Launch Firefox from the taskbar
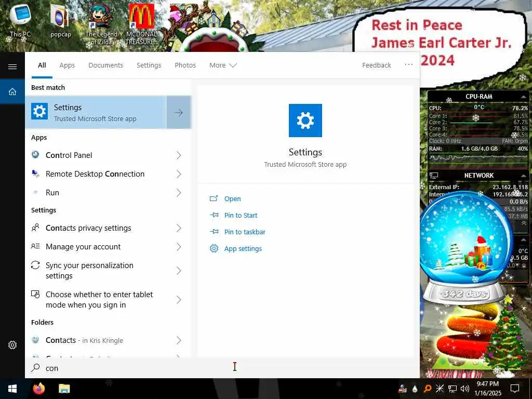The width and height of the screenshot is (532, 399). click(39, 389)
